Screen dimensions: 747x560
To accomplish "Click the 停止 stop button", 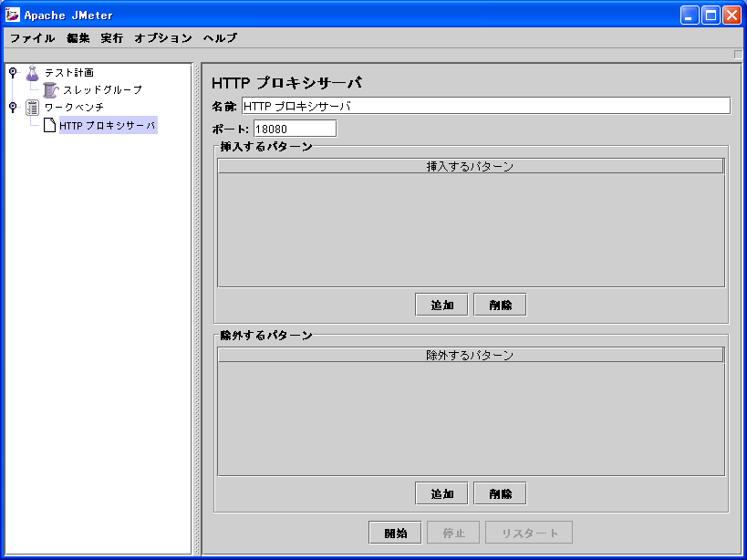I will pos(453,533).
